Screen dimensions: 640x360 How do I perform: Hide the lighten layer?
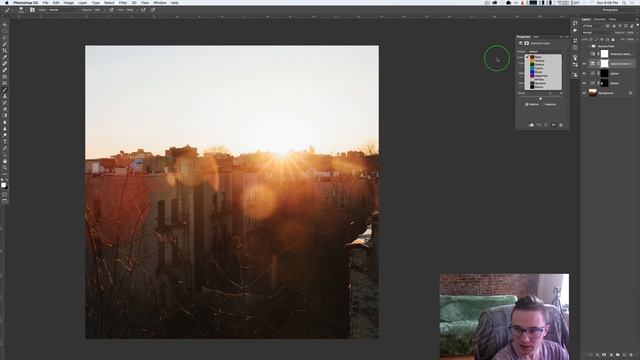[584, 73]
